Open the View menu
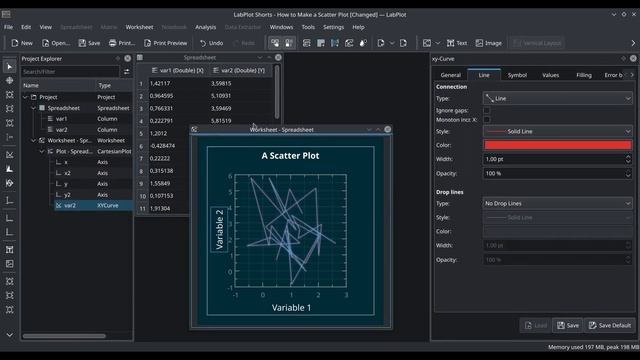The image size is (640, 360). coord(46,27)
